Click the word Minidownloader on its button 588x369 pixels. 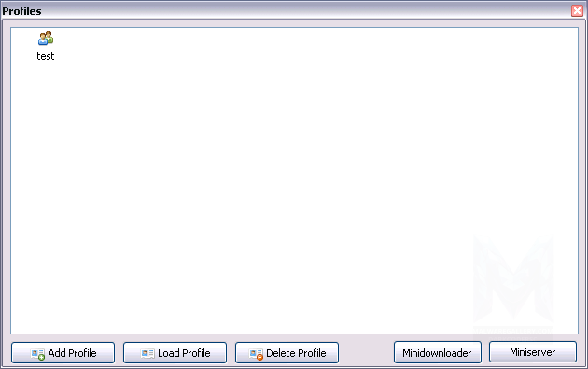[x=437, y=353]
